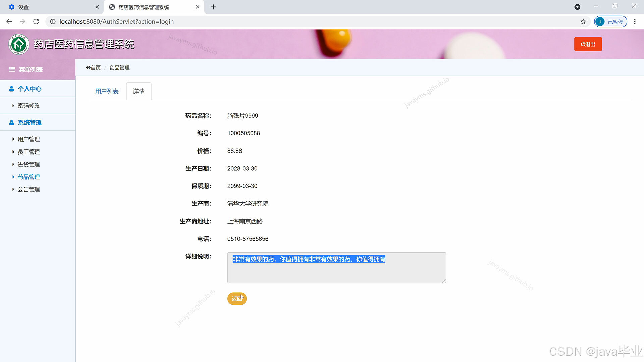Click the 保质期 value 2099-03-30
Image resolution: width=644 pixels, height=362 pixels.
[242, 186]
